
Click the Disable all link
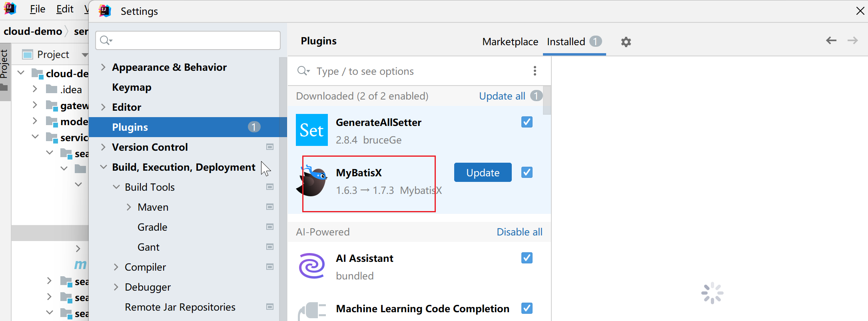coord(519,232)
